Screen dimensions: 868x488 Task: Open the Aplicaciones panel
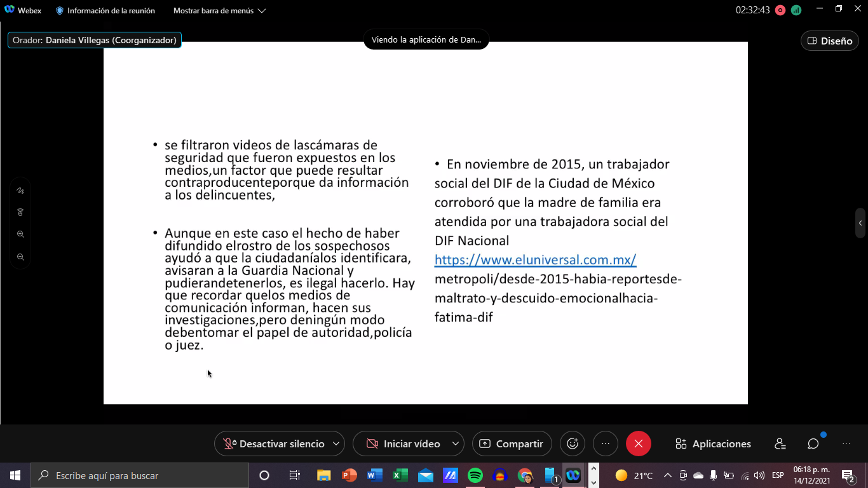click(x=713, y=444)
